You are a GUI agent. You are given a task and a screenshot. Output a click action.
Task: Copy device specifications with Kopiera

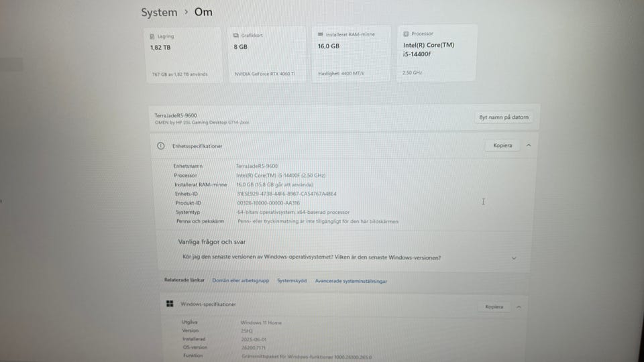click(502, 145)
